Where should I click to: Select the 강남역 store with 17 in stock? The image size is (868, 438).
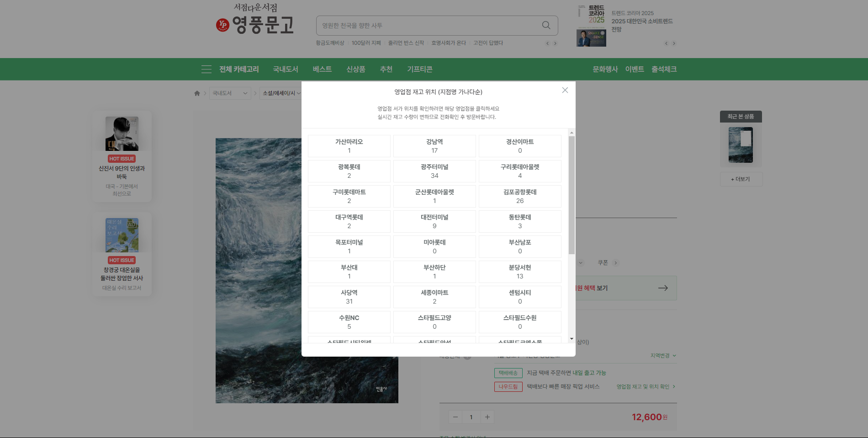[434, 146]
